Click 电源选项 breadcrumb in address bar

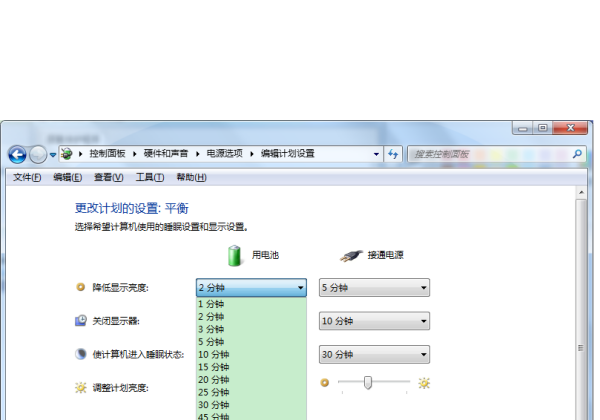click(225, 154)
